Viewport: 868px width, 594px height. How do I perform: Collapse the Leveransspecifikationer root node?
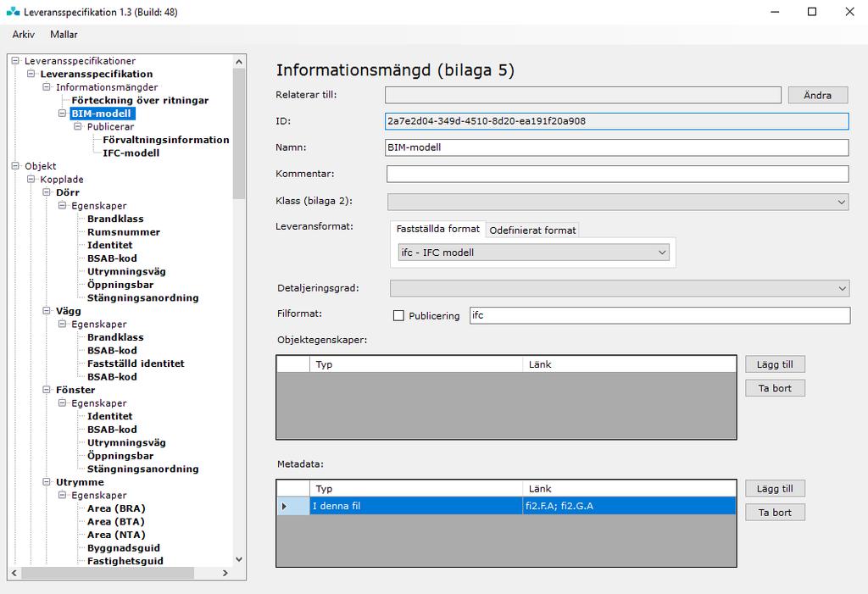click(15, 61)
